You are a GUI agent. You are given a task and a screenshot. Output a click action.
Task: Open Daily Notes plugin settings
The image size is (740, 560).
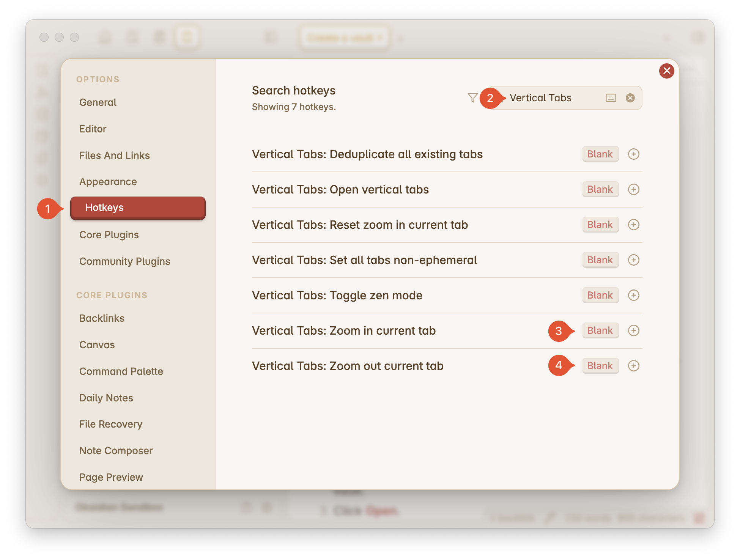click(106, 398)
